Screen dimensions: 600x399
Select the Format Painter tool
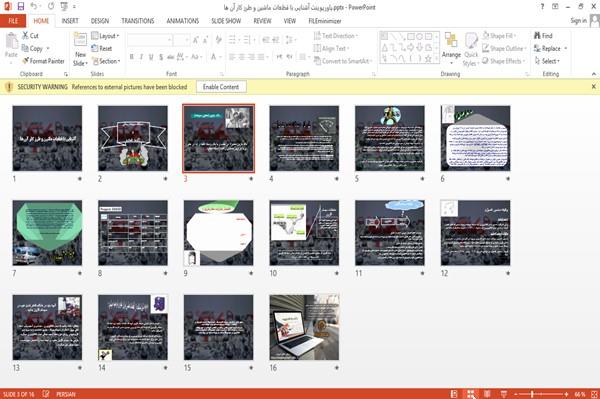(43, 61)
